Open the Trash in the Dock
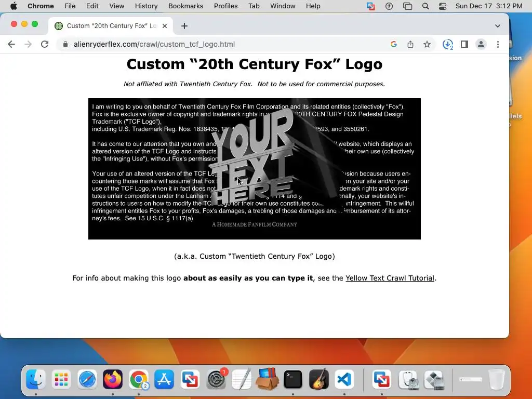 496,379
